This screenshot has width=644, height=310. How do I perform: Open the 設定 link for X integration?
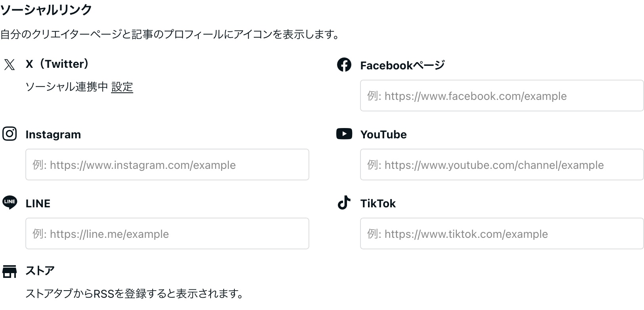[x=122, y=87]
